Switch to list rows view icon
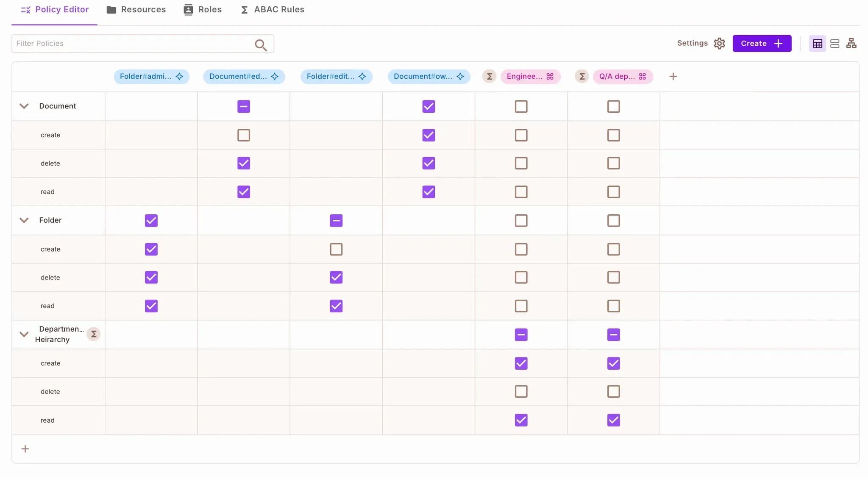This screenshot has width=868, height=479. pyautogui.click(x=835, y=44)
